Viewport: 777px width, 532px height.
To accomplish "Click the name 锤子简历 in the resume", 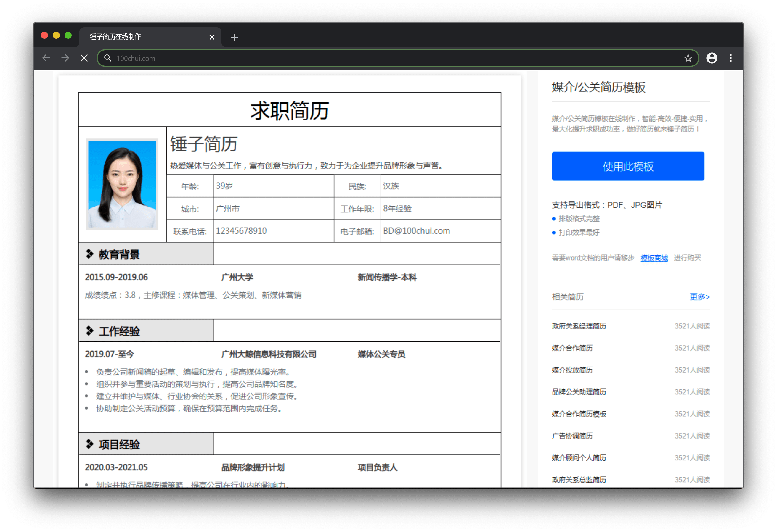I will [204, 144].
